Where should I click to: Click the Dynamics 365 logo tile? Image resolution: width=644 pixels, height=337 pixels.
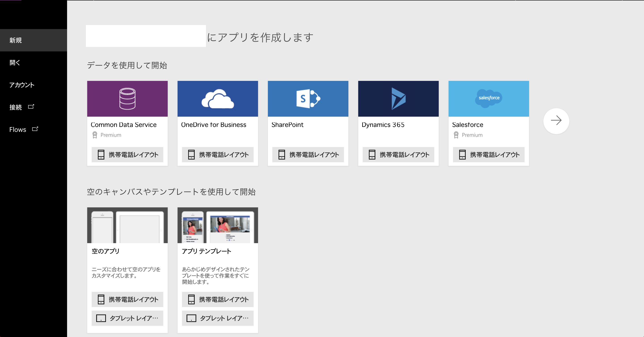click(x=398, y=99)
